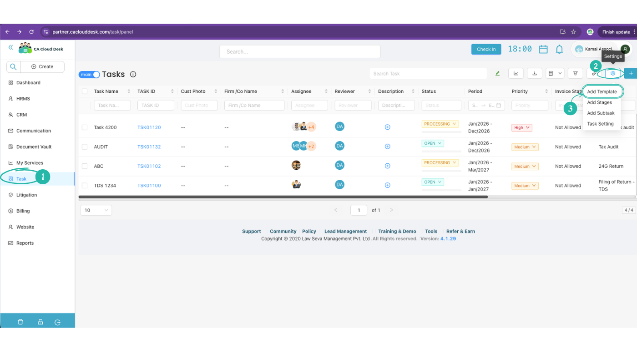Open the TSK01120 task link
The width and height of the screenshot is (637, 364).
[149, 127]
